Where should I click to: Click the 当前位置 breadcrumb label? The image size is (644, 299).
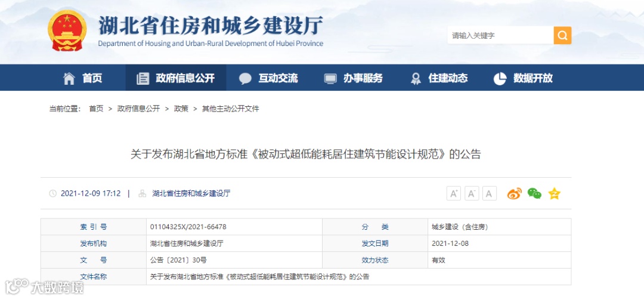point(65,109)
